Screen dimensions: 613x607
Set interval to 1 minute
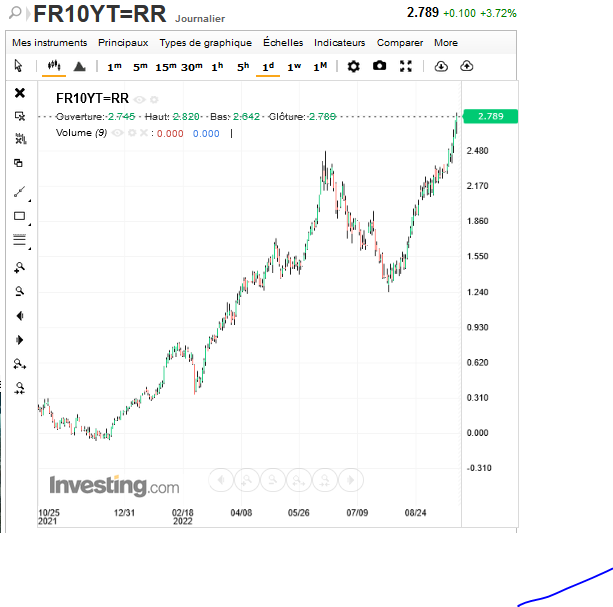click(x=115, y=67)
